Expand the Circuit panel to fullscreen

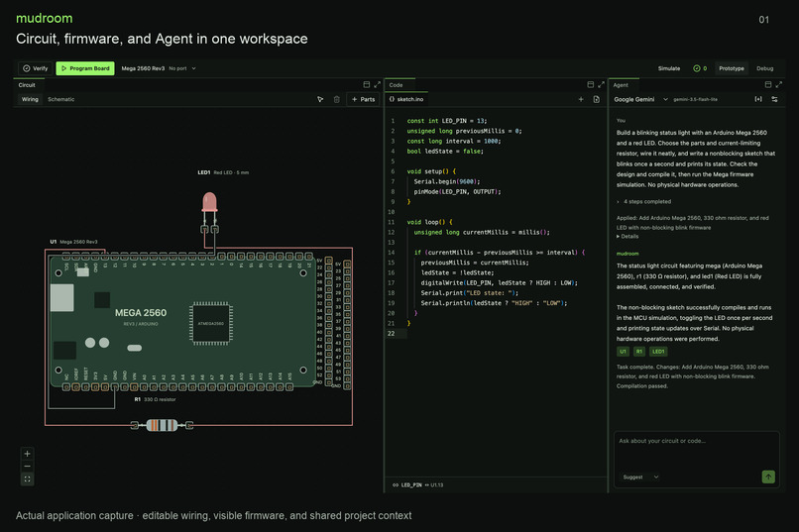click(377, 84)
